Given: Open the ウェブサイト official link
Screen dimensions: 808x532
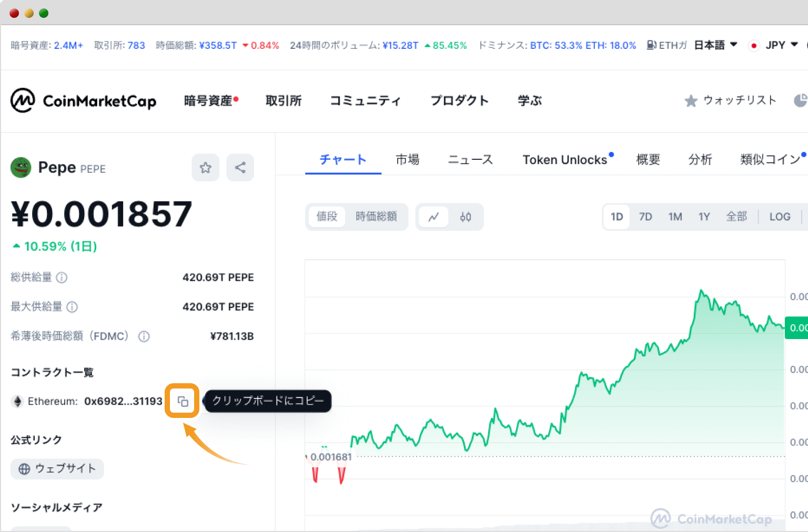Looking at the screenshot, I should tap(57, 469).
